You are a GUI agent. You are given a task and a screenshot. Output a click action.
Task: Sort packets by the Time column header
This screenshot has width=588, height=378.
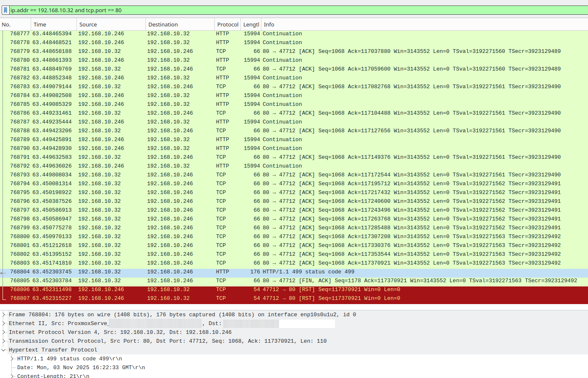point(53,25)
